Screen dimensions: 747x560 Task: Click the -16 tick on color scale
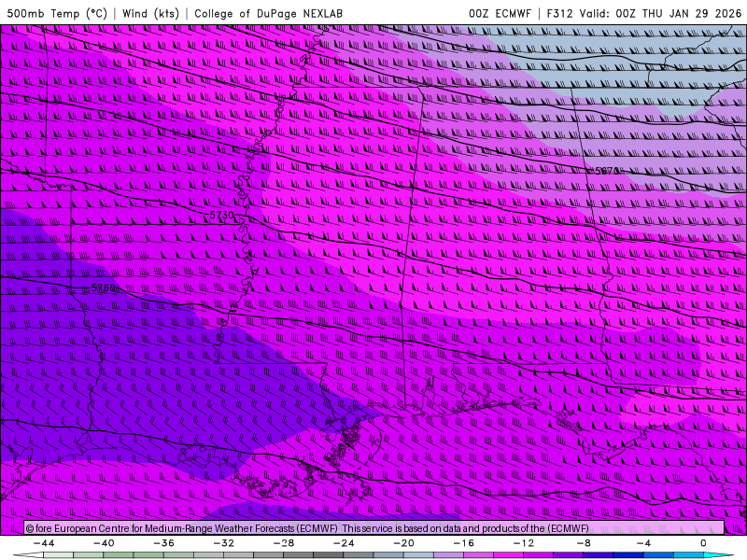pos(464,543)
